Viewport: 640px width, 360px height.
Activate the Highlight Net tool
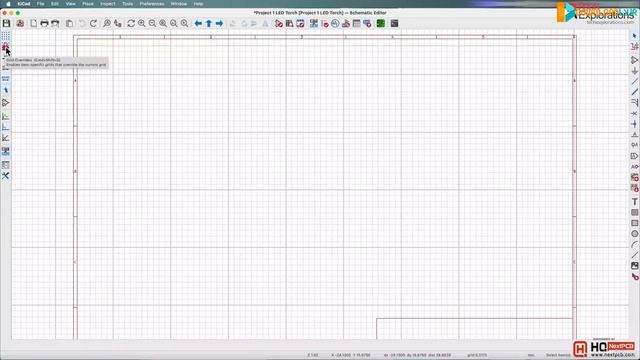coord(634,47)
